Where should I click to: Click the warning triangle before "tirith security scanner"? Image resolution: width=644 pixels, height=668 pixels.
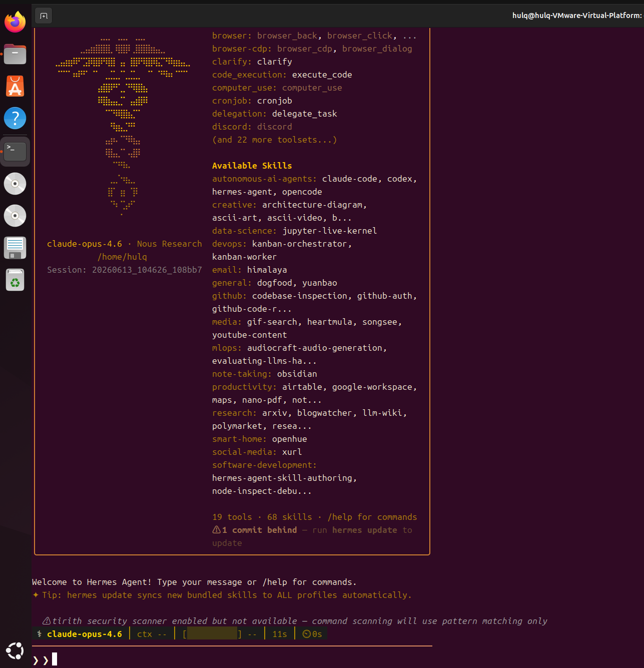(x=47, y=620)
